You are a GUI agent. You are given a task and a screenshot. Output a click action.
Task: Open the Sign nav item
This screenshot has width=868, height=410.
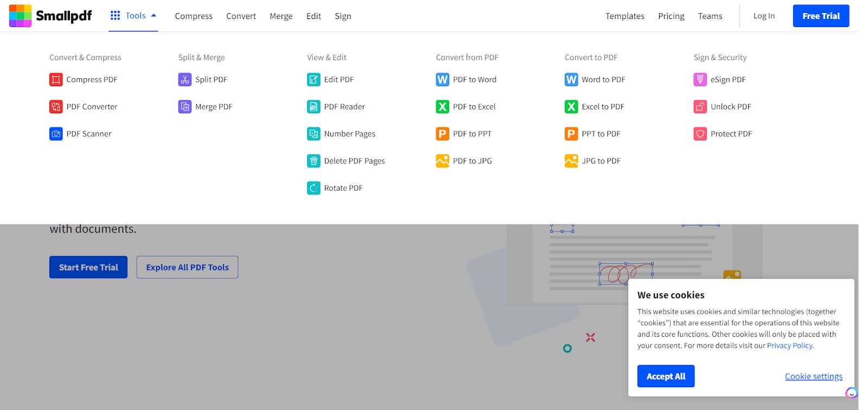[343, 16]
